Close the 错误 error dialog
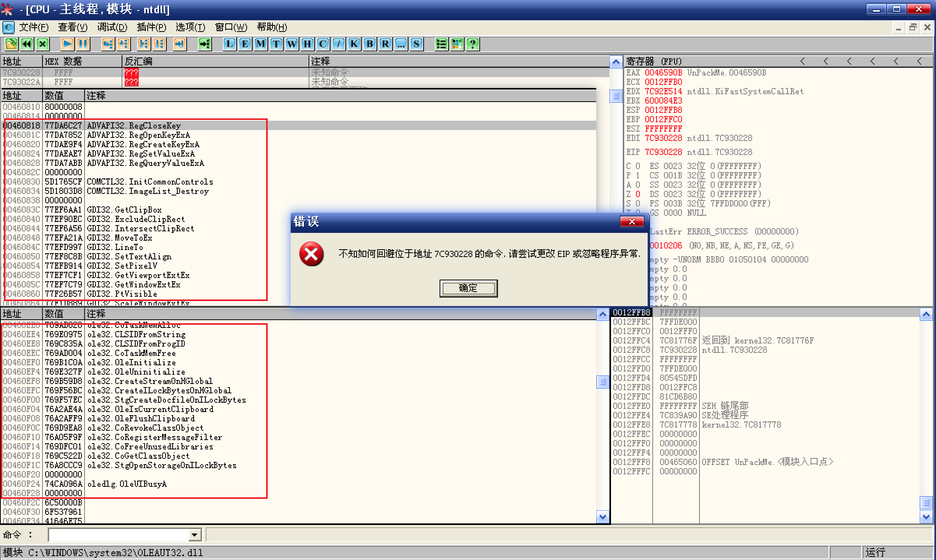This screenshot has height=560, width=936. pyautogui.click(x=631, y=222)
